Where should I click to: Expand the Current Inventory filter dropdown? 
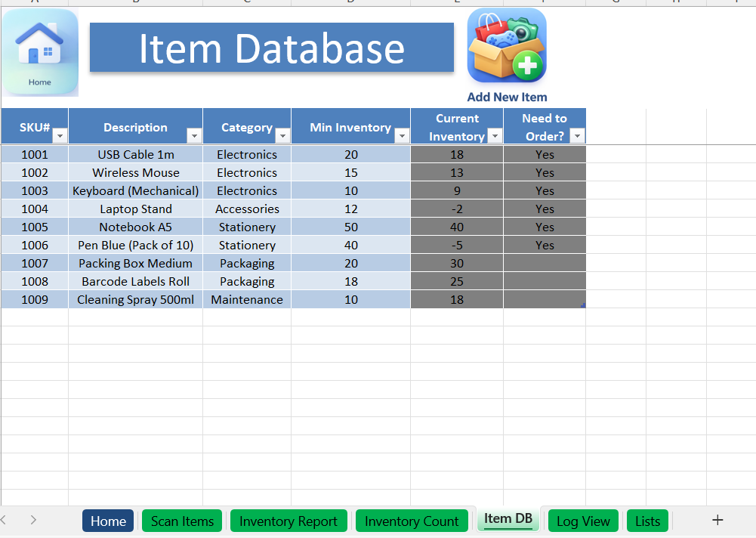(495, 136)
